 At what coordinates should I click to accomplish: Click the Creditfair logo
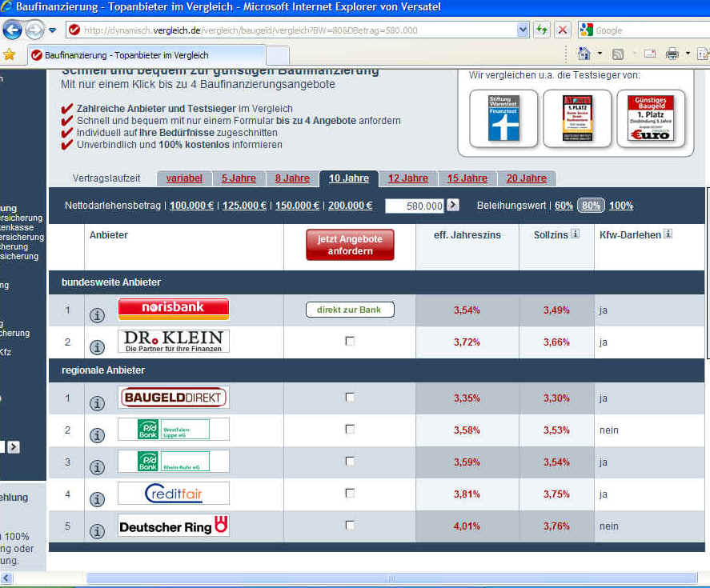click(174, 493)
